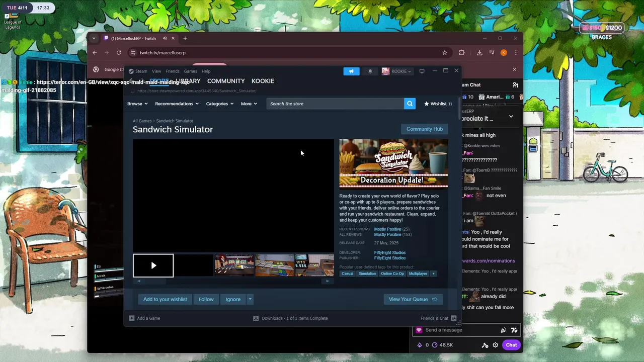Click the Steam announcements megaphone icon
The width and height of the screenshot is (644, 362).
tap(352, 71)
